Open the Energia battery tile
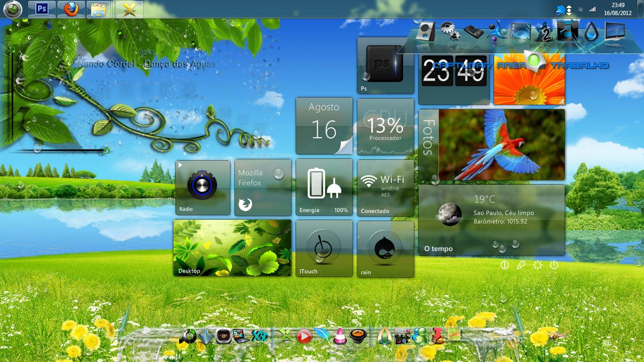The width and height of the screenshot is (644, 362). 324,187
